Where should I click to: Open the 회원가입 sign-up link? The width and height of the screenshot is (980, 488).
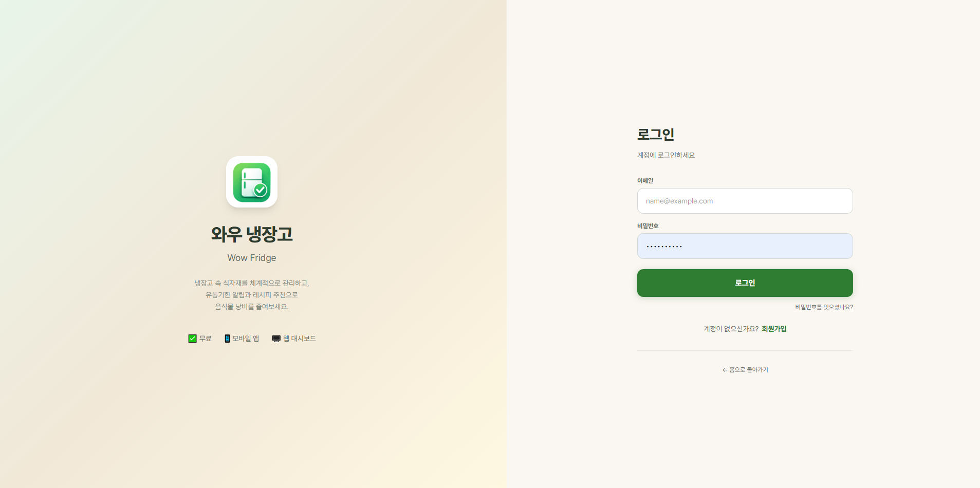coord(774,329)
